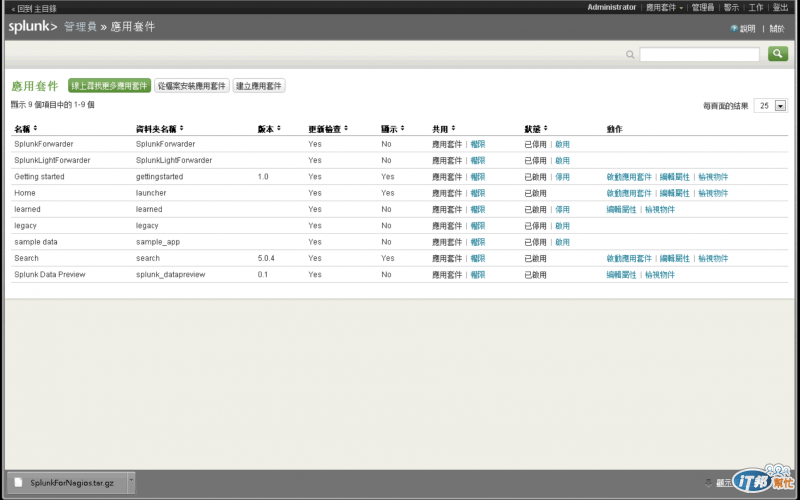800x500 pixels.
Task: Open permissions for Getting started row
Action: tap(478, 177)
